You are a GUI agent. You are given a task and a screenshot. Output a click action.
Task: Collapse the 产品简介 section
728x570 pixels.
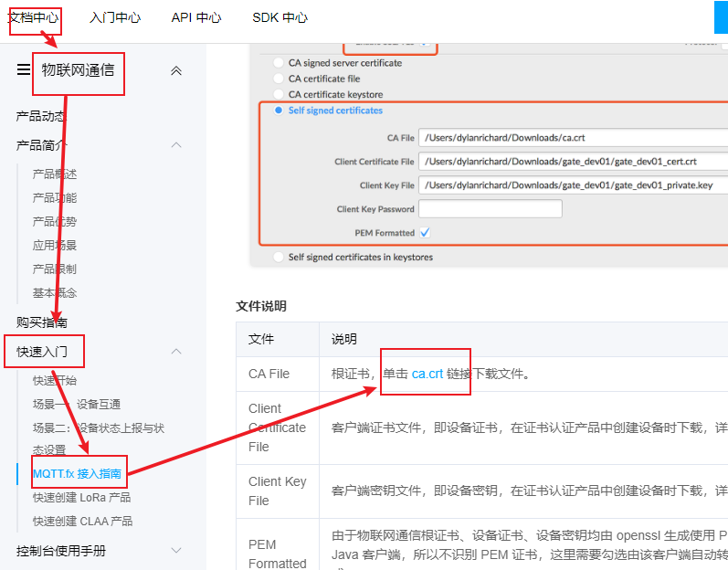pos(176,145)
